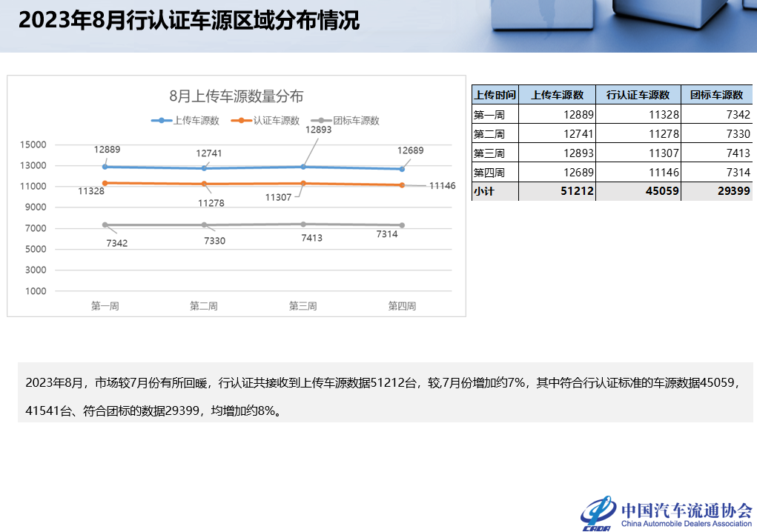The image size is (757, 532).
Task: Click the 11146 data label at right edge
Action: (x=442, y=185)
